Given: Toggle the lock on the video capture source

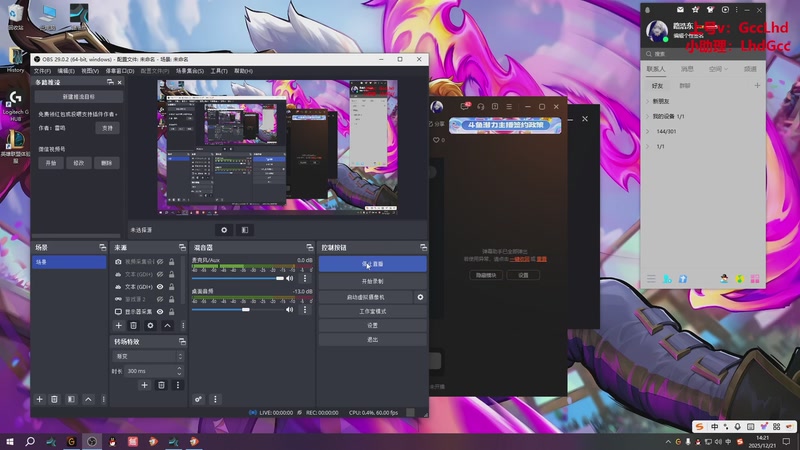Looking at the screenshot, I should (171, 261).
